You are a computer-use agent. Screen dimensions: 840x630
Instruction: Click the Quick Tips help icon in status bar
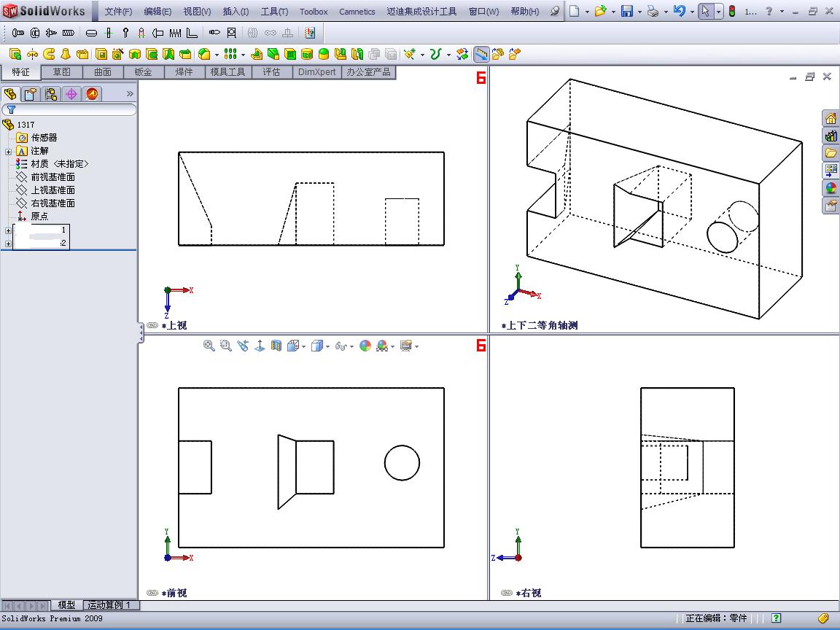click(777, 618)
